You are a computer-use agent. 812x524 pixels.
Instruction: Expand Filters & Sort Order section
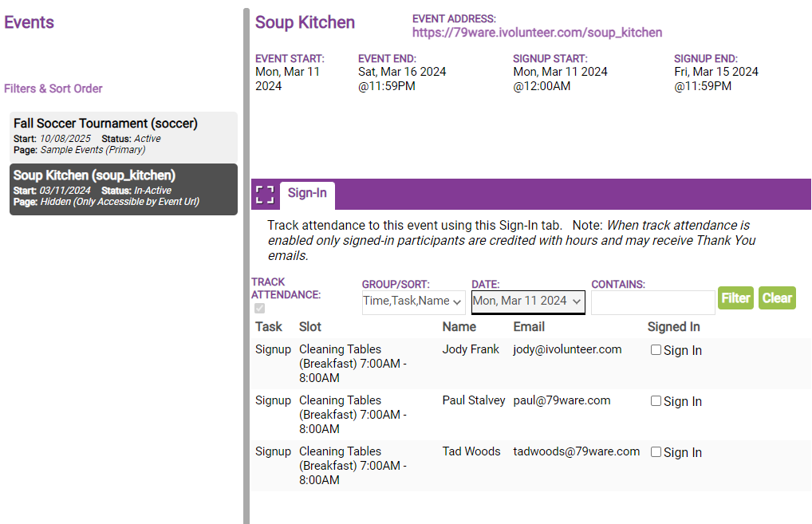pos(53,89)
